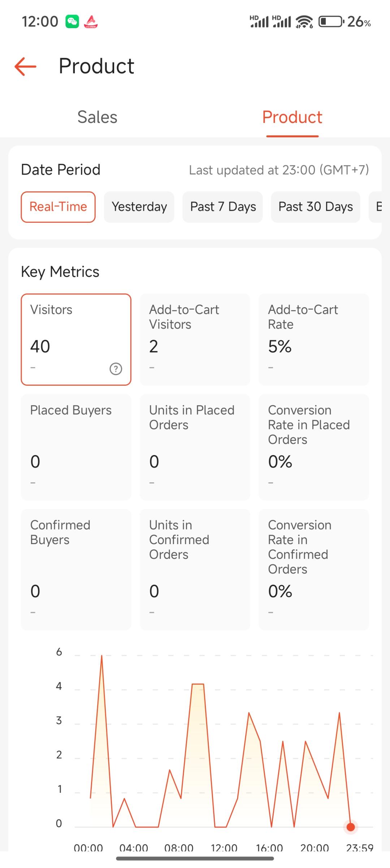Select the Placed Buyers metric card

coord(76,447)
